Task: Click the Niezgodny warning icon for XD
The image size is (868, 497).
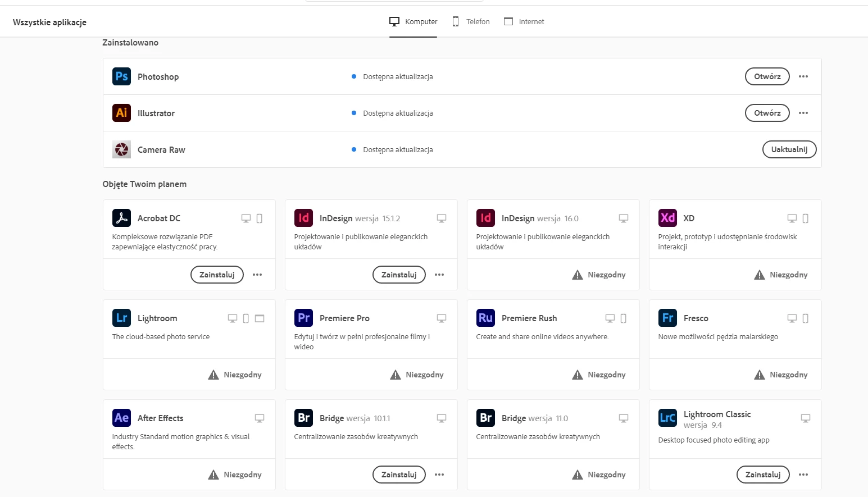Action: point(760,275)
